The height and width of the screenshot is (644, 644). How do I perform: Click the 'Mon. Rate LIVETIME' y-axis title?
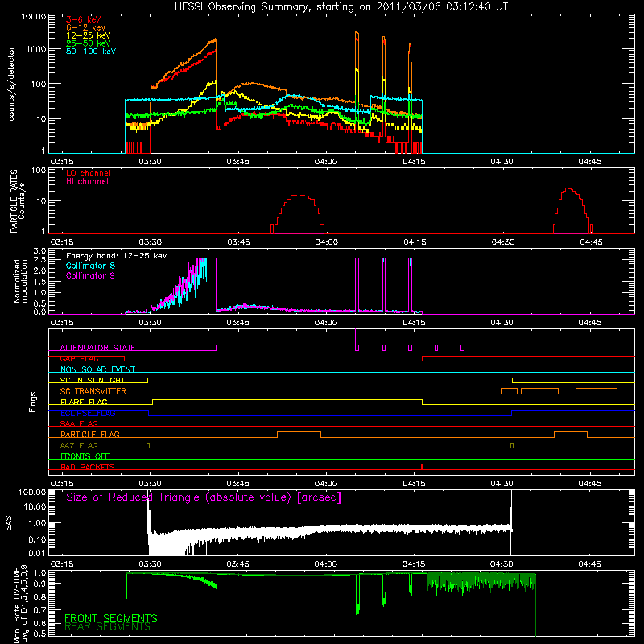coord(17,605)
